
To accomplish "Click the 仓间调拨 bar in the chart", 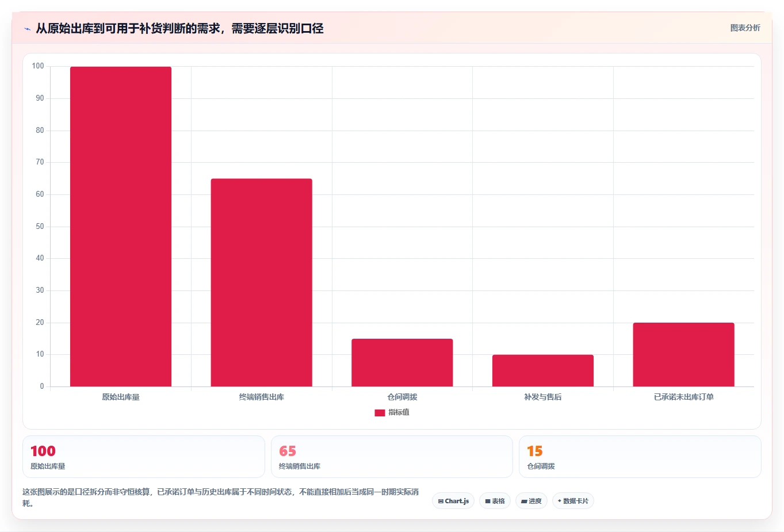I will click(402, 363).
